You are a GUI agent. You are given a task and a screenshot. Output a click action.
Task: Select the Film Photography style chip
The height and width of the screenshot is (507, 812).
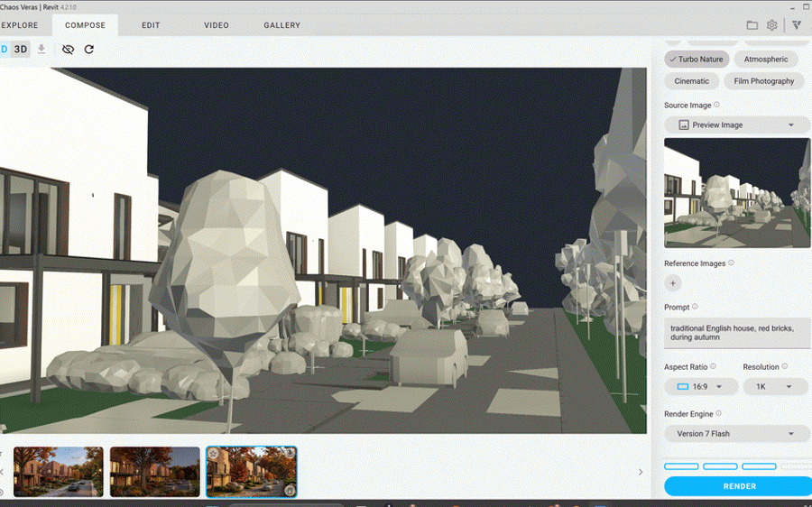[x=764, y=81]
